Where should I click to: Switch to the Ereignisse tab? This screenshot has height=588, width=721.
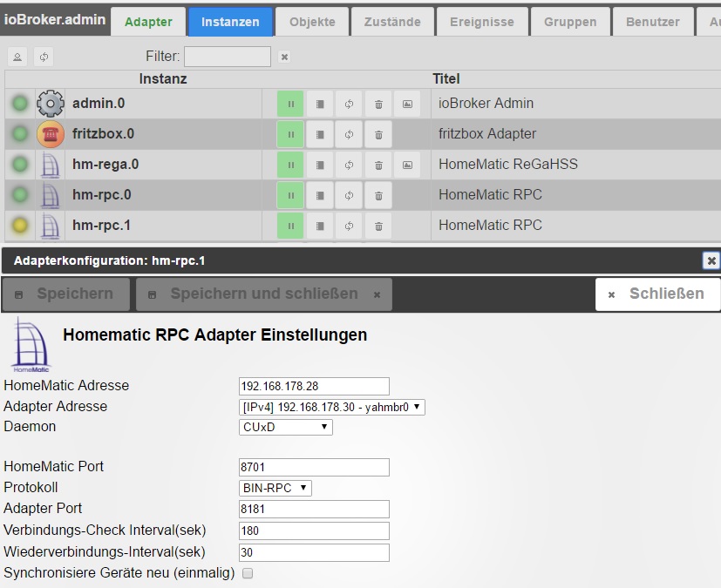482,22
